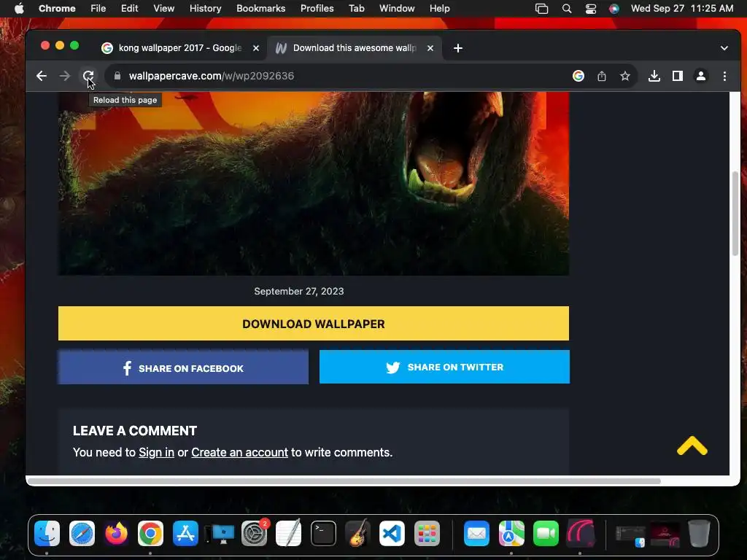Open the Bookmarks menu
Viewport: 747px width, 560px height.
[x=260, y=8]
